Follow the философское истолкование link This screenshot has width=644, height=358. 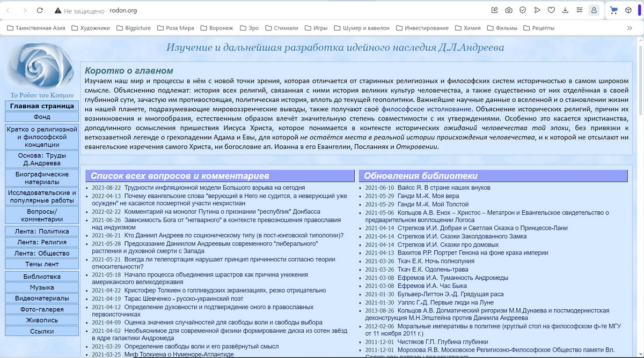[427, 109]
